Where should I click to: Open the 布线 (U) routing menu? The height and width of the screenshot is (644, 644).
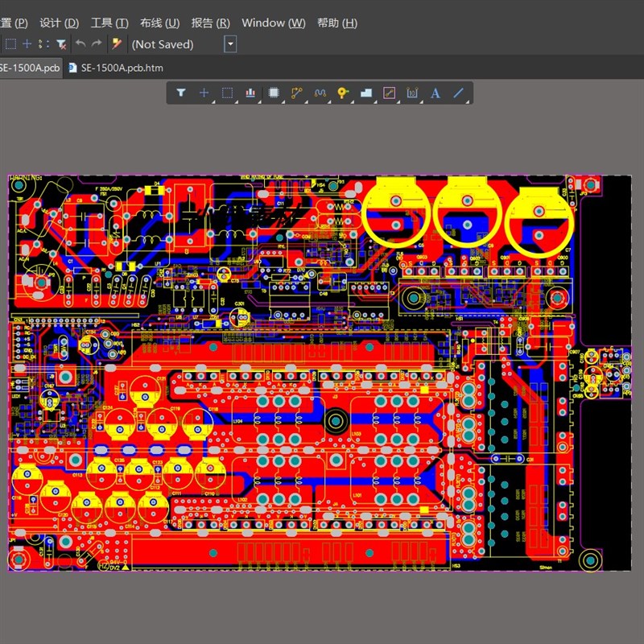[x=159, y=23]
